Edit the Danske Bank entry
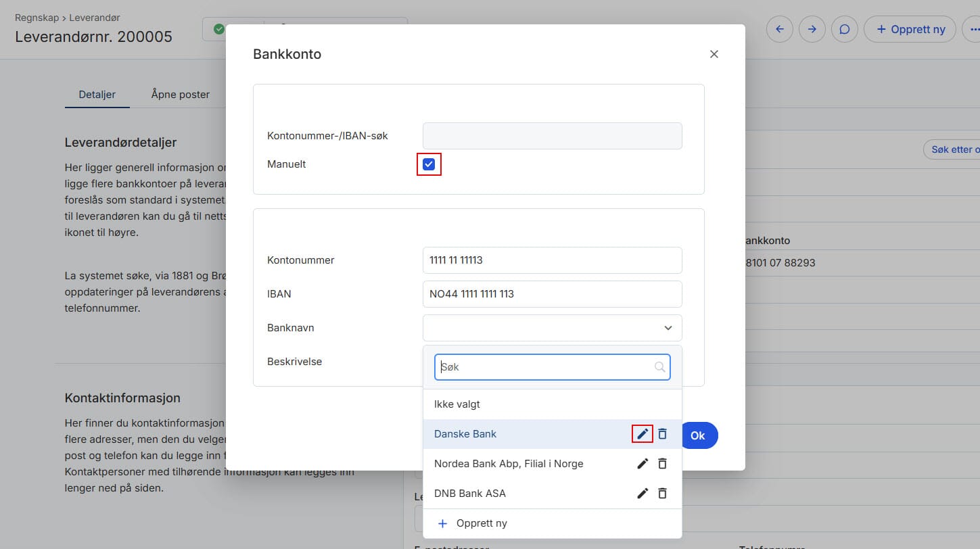Screen dimensions: 980x549 [x=643, y=434]
